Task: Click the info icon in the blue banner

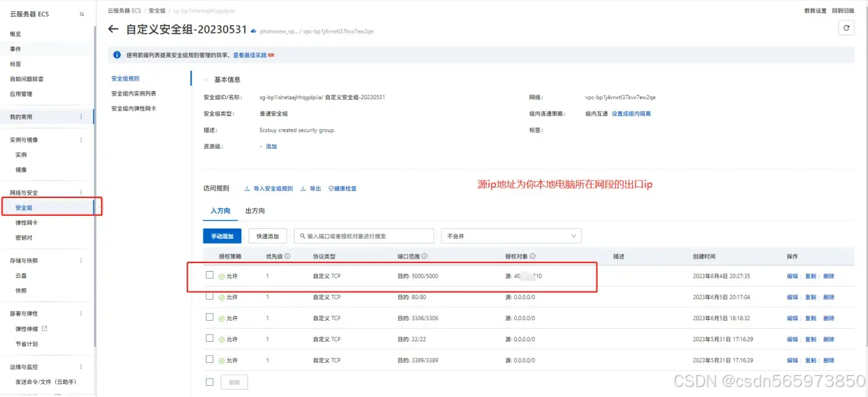Action: tap(117, 55)
